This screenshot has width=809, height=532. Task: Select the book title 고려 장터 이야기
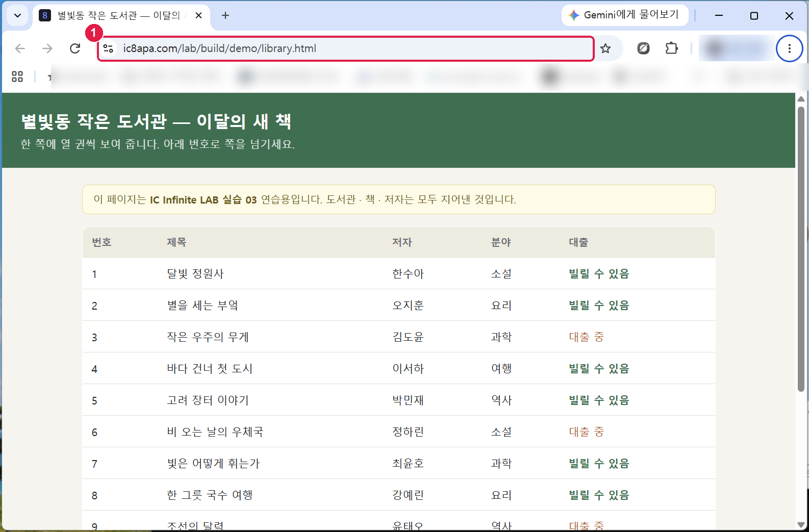tap(208, 400)
